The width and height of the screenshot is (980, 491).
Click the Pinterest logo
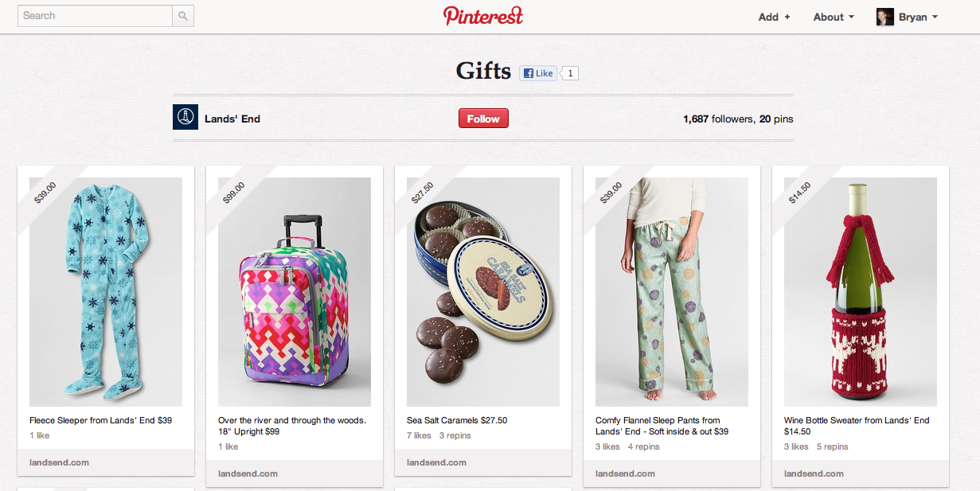[x=483, y=16]
